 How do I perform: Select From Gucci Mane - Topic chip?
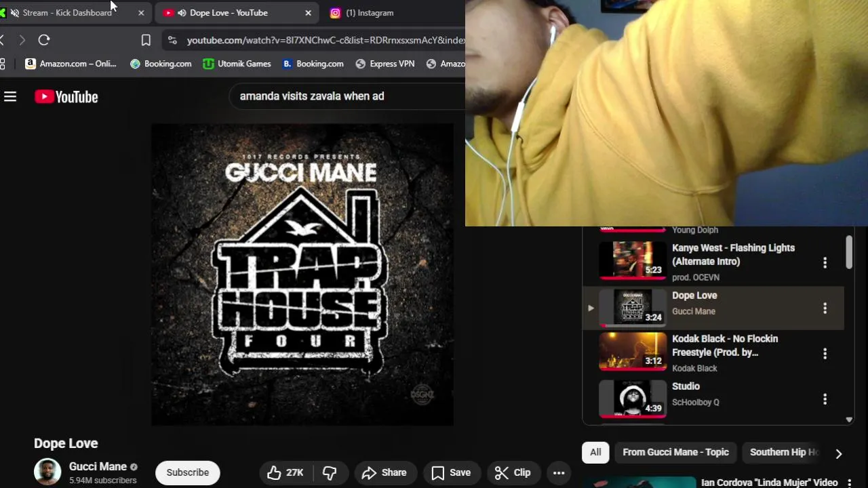tap(675, 453)
